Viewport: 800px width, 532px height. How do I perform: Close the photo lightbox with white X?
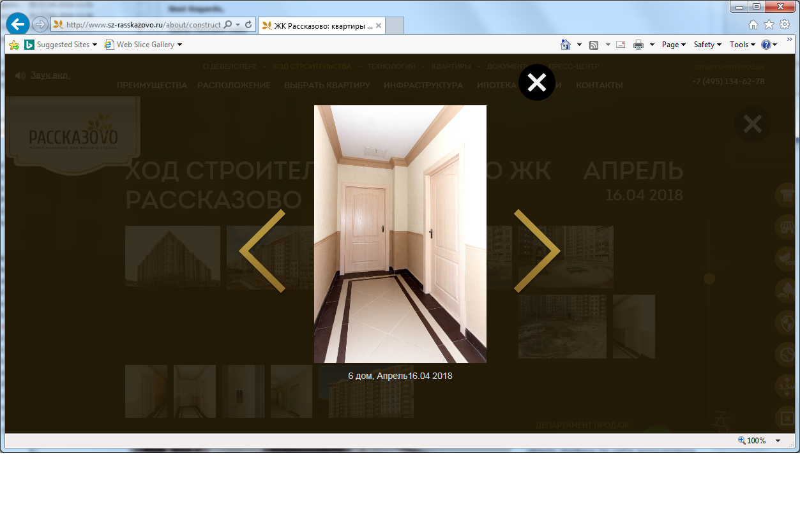coord(537,82)
